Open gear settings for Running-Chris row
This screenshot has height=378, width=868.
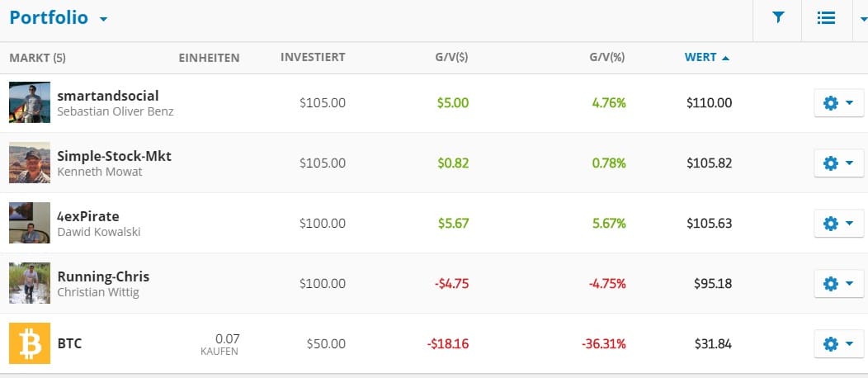pyautogui.click(x=838, y=284)
